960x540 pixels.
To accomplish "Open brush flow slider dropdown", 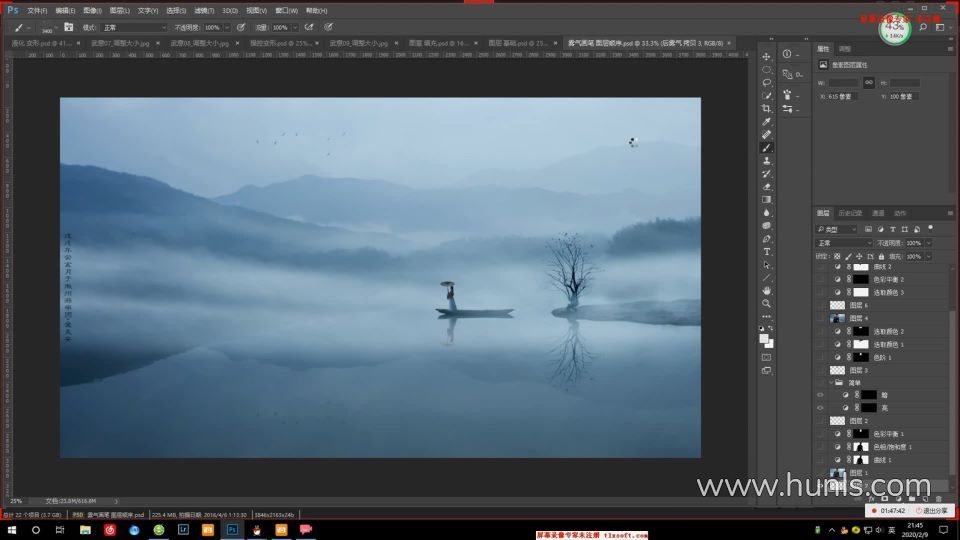I will pos(295,28).
